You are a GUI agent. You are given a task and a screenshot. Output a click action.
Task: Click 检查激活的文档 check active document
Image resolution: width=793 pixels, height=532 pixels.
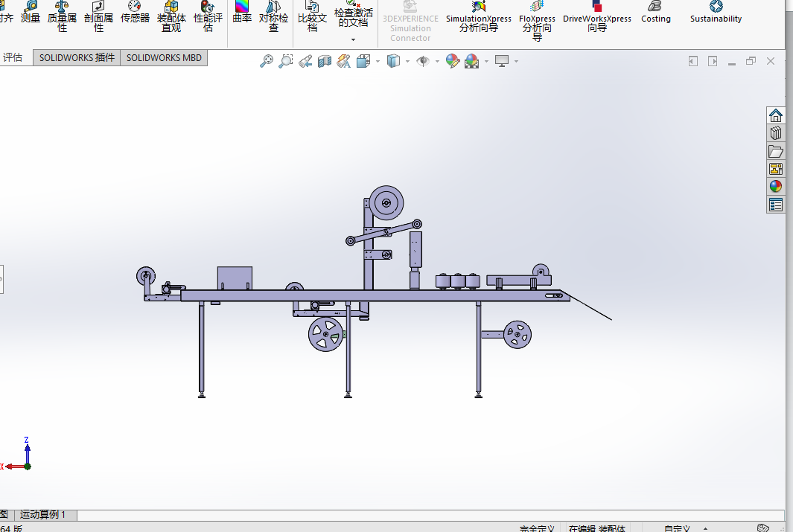(354, 14)
